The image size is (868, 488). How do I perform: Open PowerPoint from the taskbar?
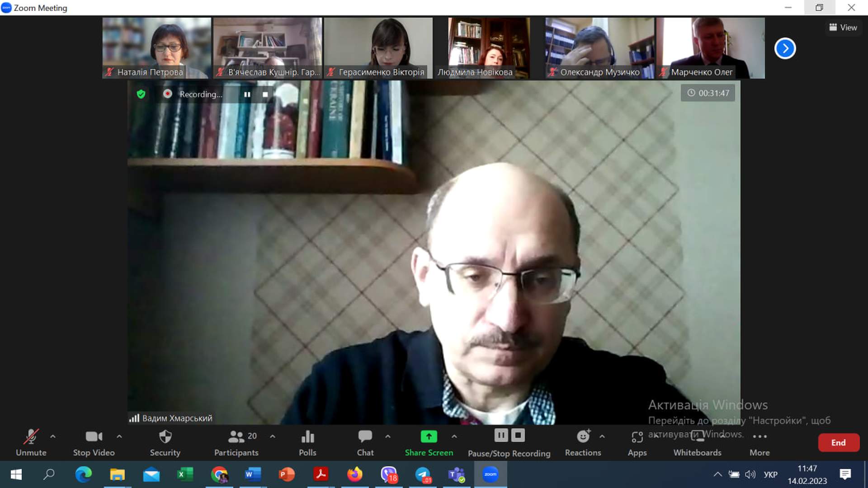coord(287,474)
